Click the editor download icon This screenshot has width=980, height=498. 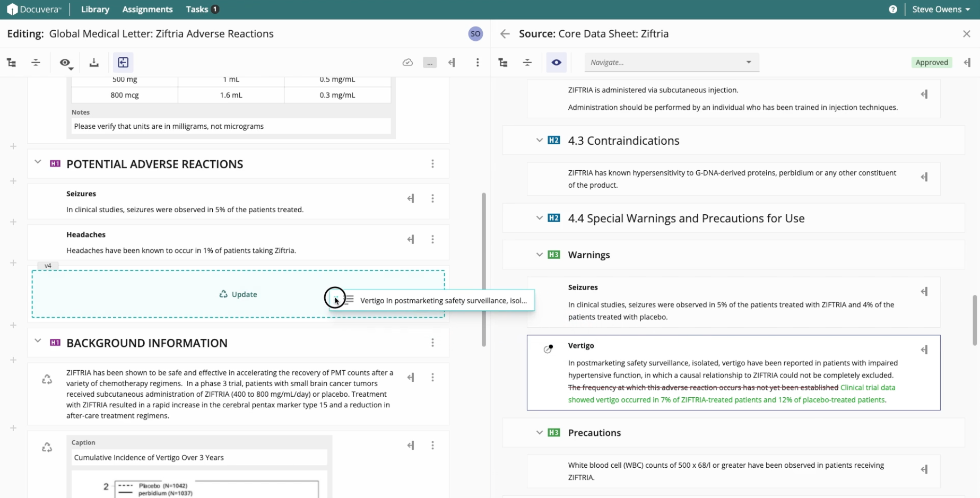94,63
